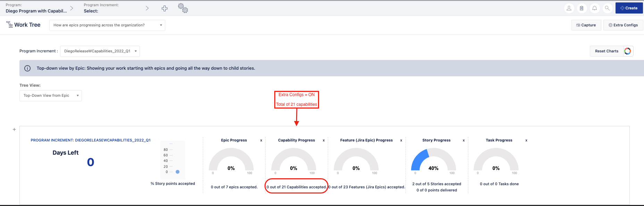Viewport: 644px width, 206px height.
Task: Close the Epic Progress chart
Action: point(261,140)
